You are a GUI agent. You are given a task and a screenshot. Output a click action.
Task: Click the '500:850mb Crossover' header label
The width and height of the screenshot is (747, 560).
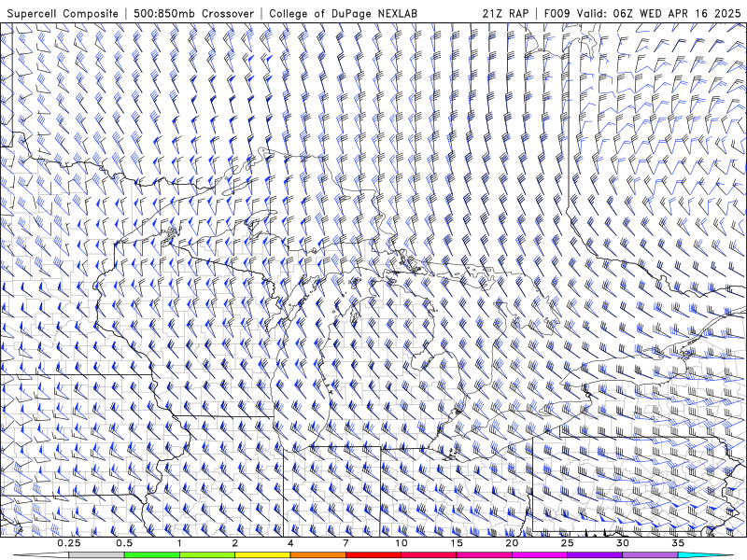(194, 13)
